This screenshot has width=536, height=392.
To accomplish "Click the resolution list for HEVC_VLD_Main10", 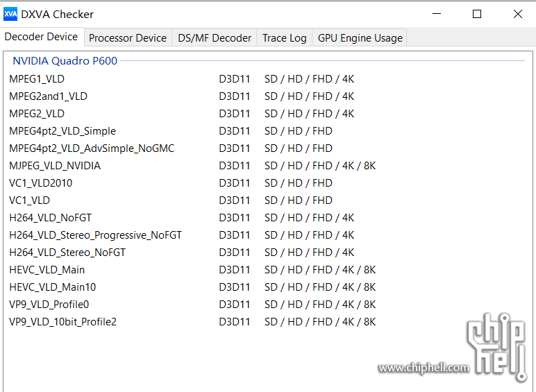I will [x=320, y=287].
